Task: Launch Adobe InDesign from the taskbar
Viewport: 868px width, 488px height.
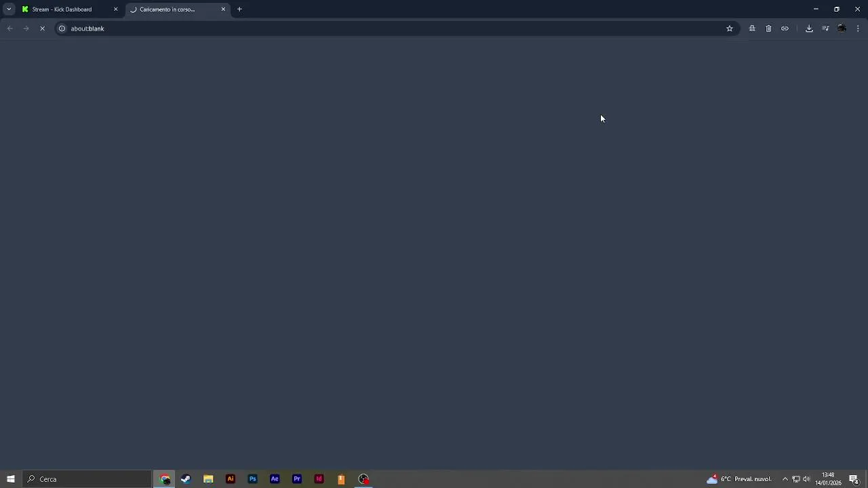Action: [x=319, y=479]
